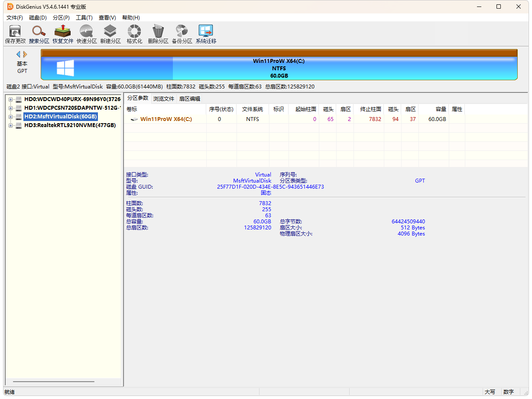Open the 搜索分区 tool
532x399 pixels.
tap(39, 34)
